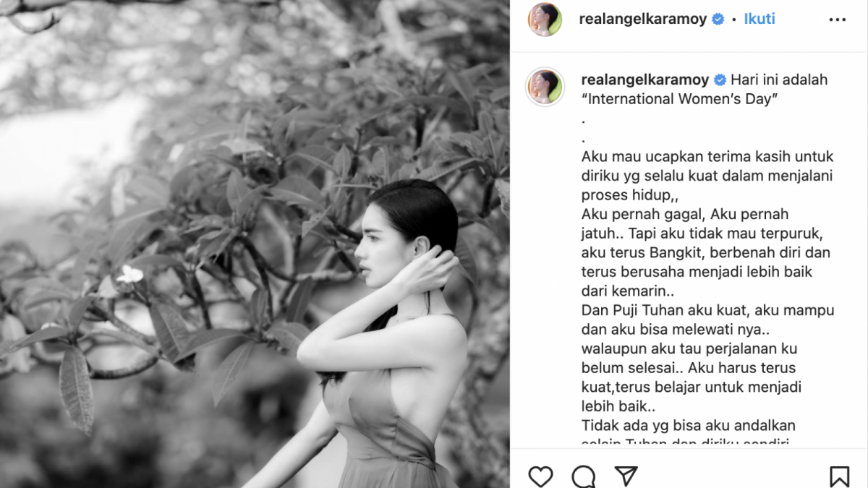The height and width of the screenshot is (488, 868).
Task: Open the three-dot more options menu
Action: (838, 20)
